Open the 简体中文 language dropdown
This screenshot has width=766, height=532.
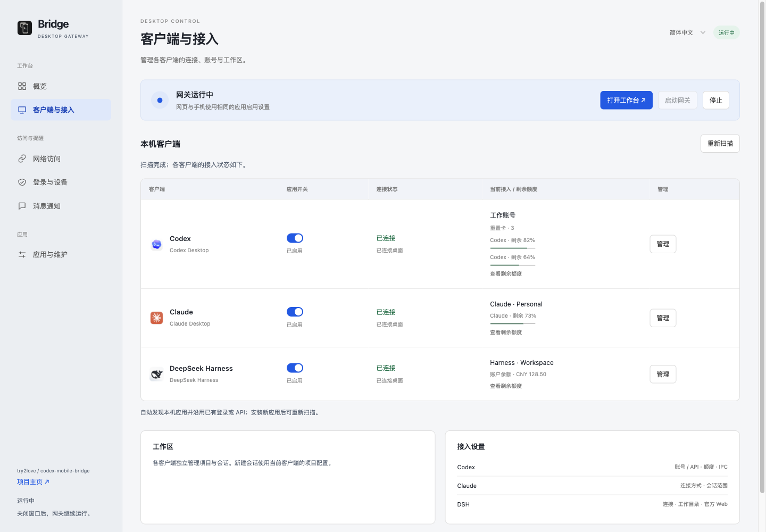click(x=687, y=32)
